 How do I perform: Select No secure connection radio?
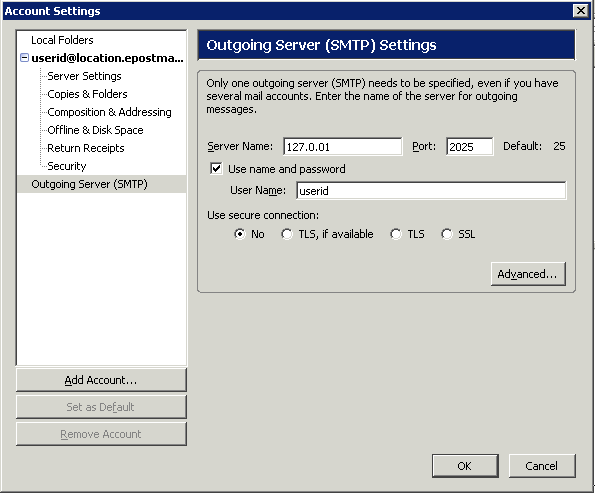[240, 234]
